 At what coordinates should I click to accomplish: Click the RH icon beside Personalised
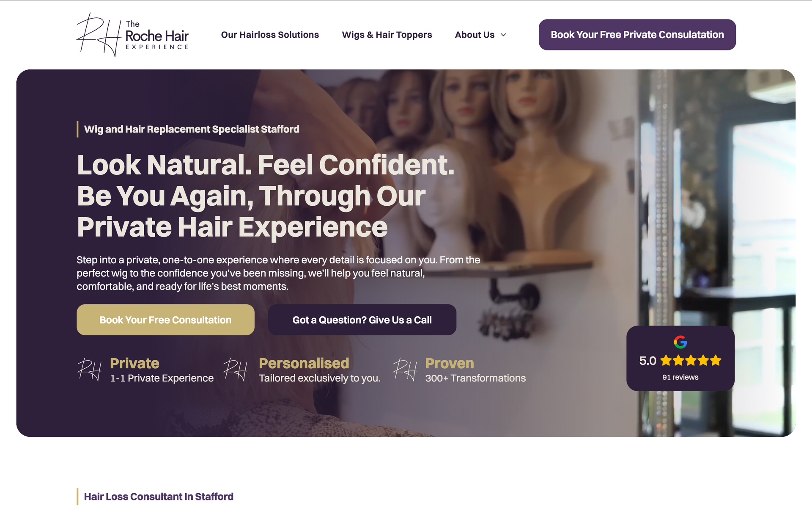[x=235, y=370]
